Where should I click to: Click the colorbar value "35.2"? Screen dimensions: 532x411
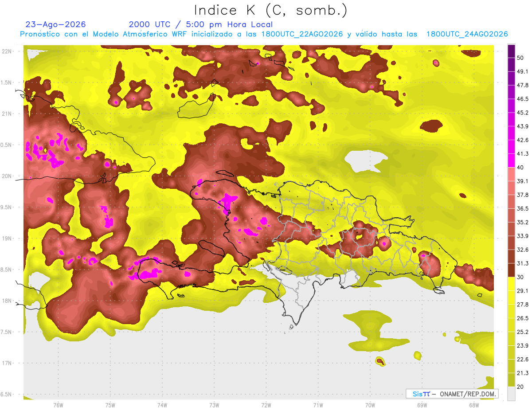coord(523,222)
